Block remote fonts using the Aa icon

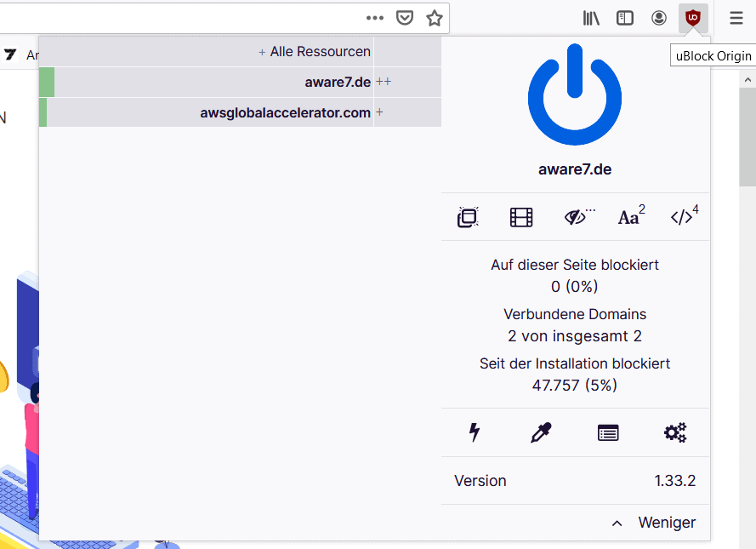pyautogui.click(x=628, y=218)
